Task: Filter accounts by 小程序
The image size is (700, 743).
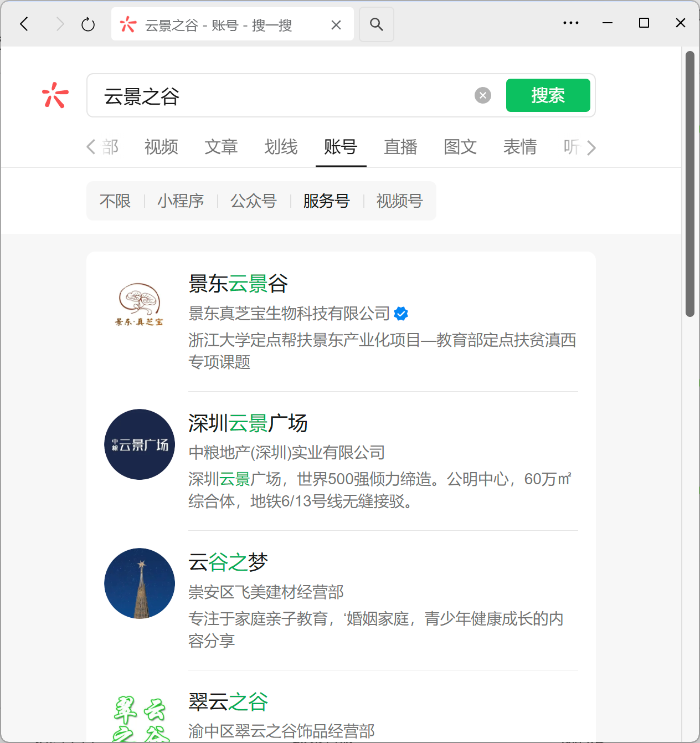Action: (181, 201)
